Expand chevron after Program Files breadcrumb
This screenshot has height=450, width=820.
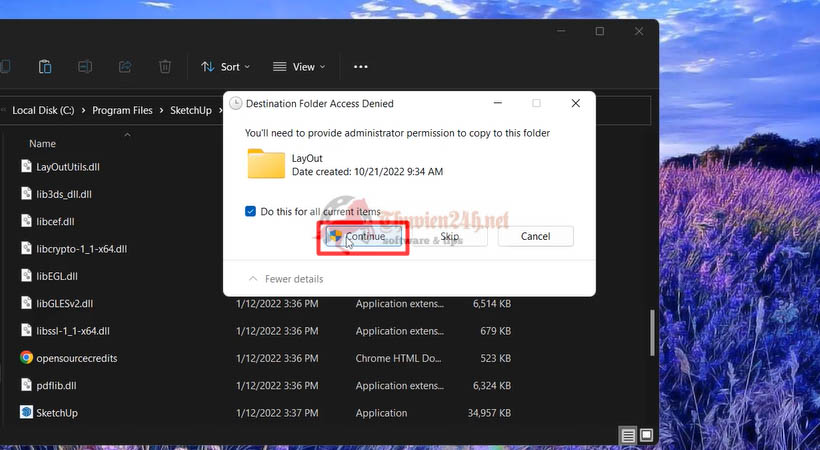pyautogui.click(x=161, y=110)
